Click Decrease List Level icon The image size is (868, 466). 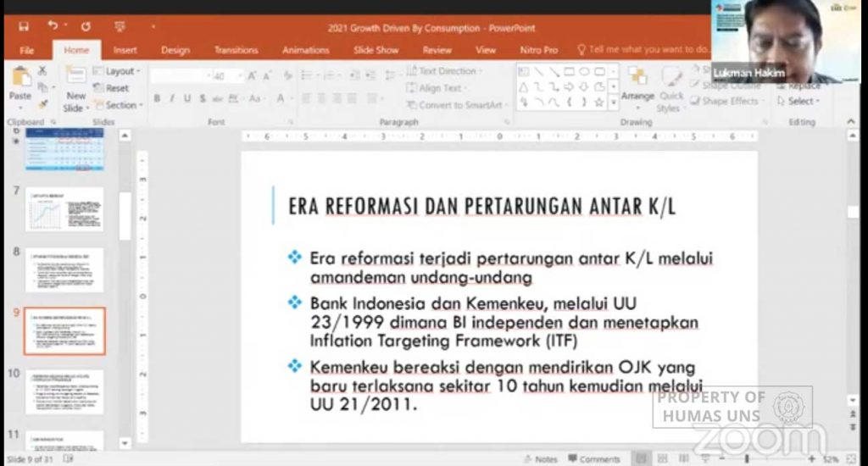pos(354,75)
